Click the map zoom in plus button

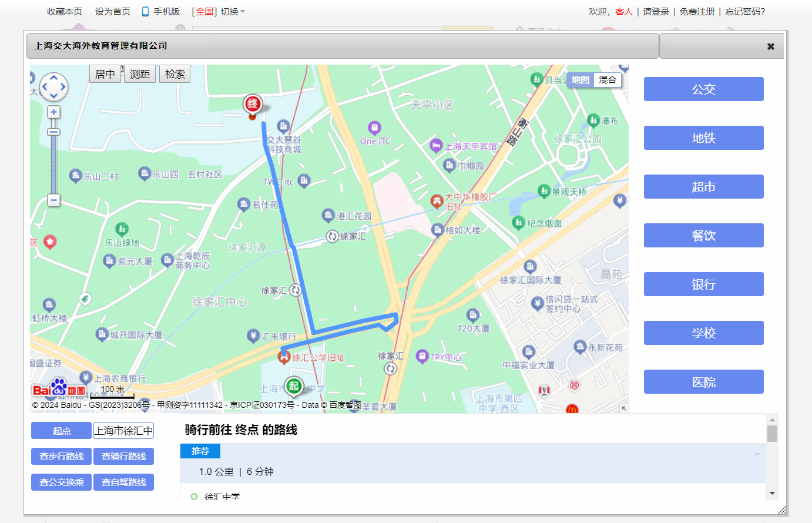[x=53, y=112]
